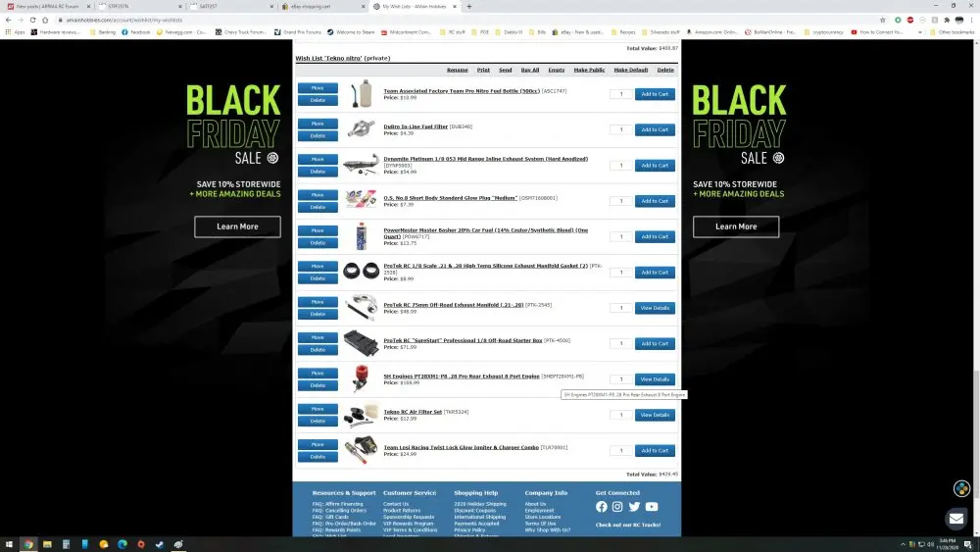This screenshot has height=552, width=980.
Task: Open the Apps bookmarks shortcut
Action: pos(15,32)
